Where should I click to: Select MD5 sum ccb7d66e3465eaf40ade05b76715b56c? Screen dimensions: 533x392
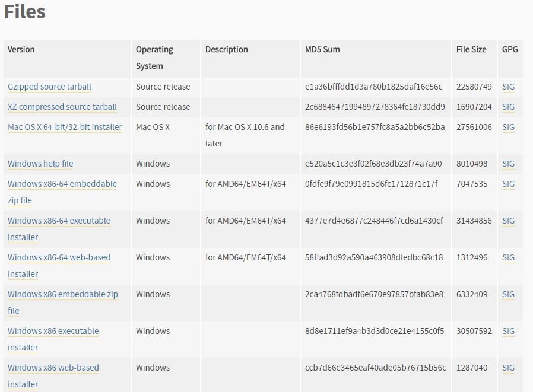point(375,368)
